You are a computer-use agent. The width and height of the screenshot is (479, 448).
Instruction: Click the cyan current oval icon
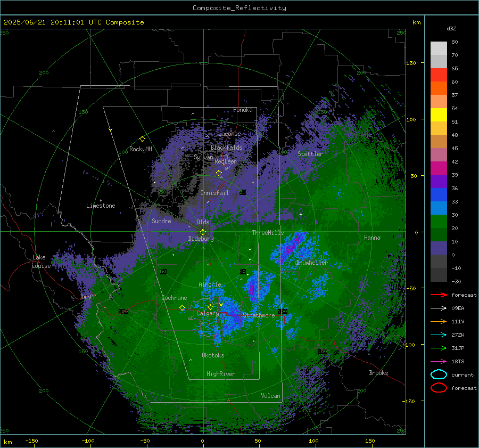439,374
